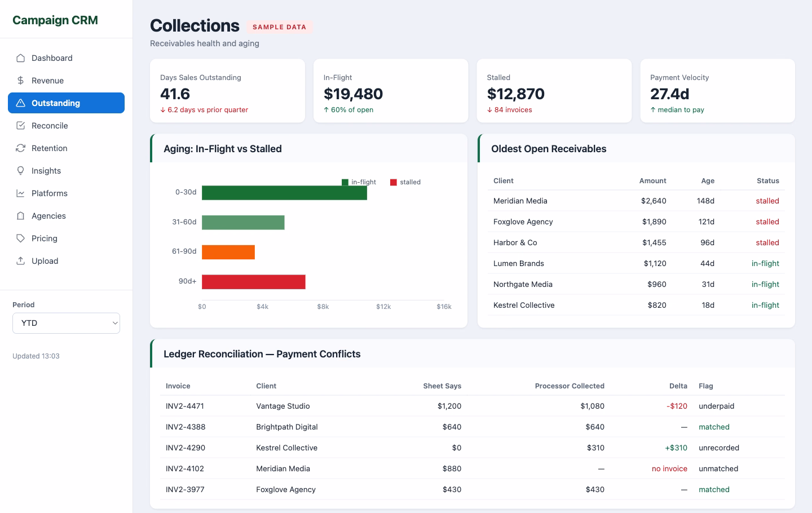The width and height of the screenshot is (812, 513).
Task: Click the Days Sales Outstanding card value 41.6
Action: (175, 94)
